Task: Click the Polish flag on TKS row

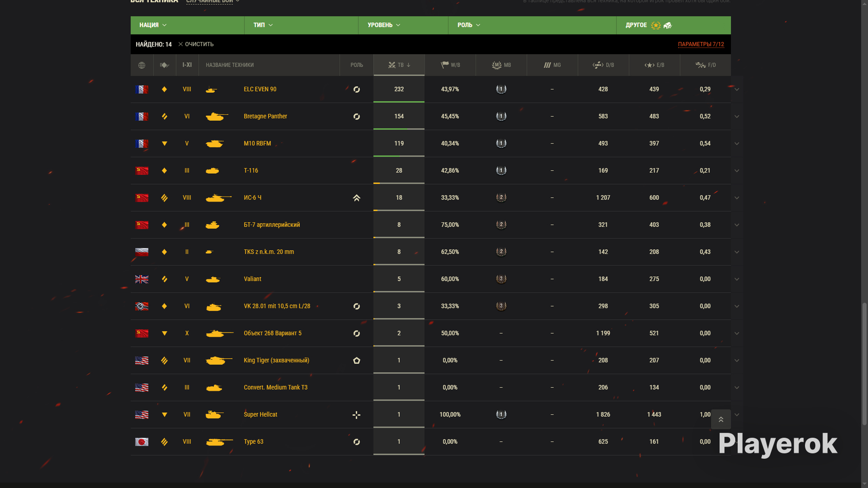Action: point(142,252)
